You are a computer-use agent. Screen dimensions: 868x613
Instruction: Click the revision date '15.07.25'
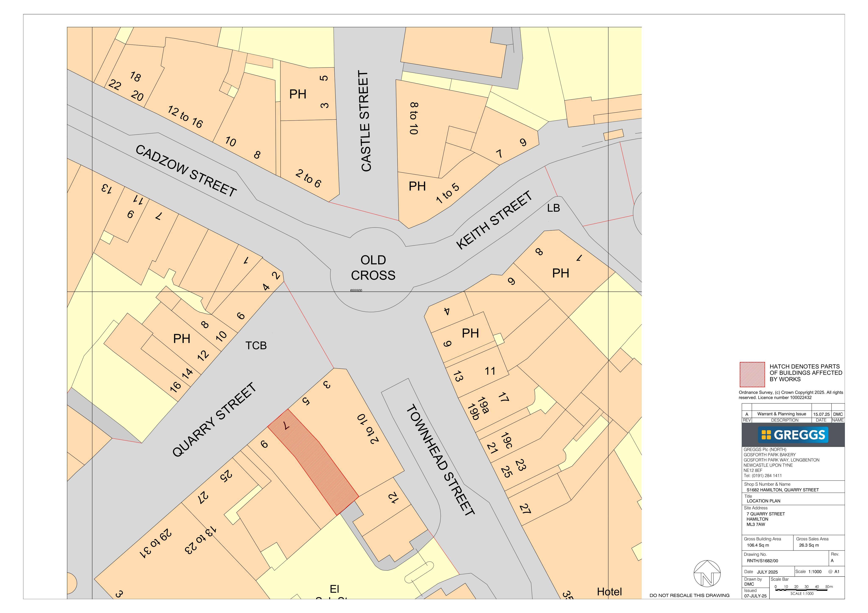click(x=821, y=414)
